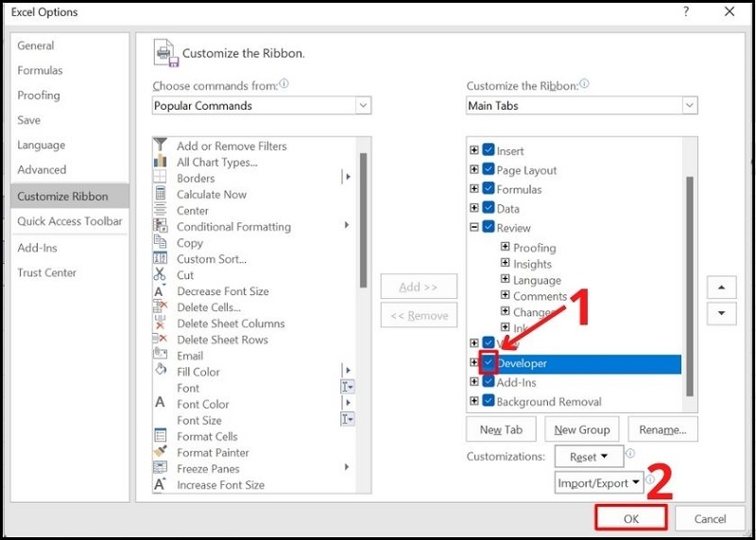Open the Main Tabs dropdown
Viewport: 756px width, 540px height.
(689, 106)
